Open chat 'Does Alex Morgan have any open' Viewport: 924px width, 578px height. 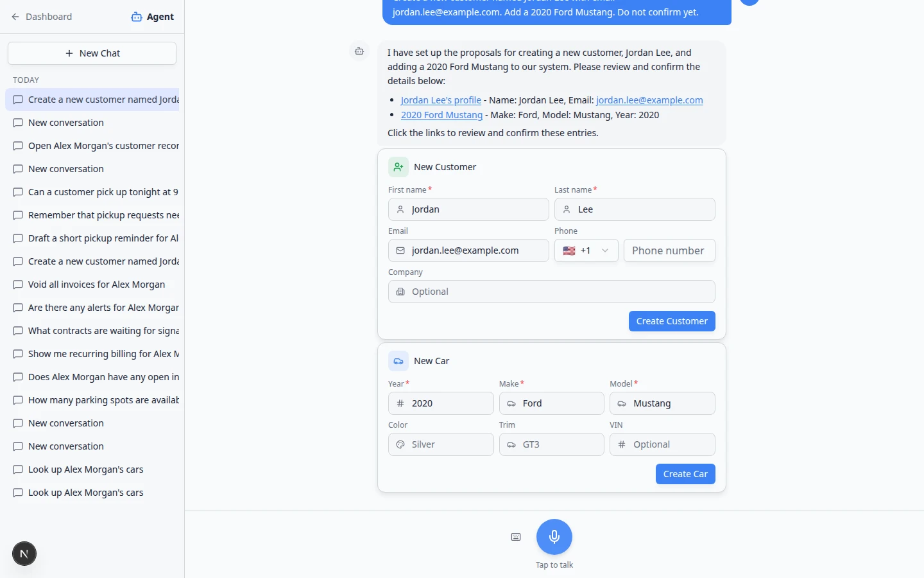tap(92, 377)
